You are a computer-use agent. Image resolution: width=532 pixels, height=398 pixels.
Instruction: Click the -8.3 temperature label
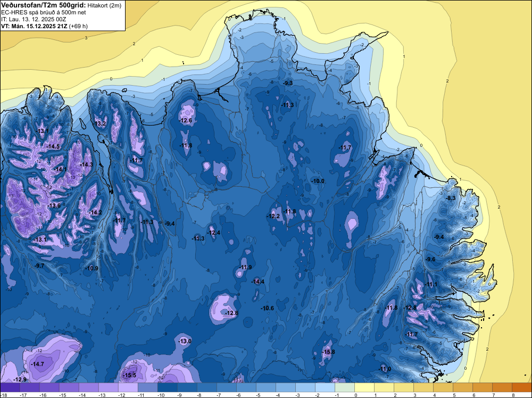pyautogui.click(x=450, y=198)
